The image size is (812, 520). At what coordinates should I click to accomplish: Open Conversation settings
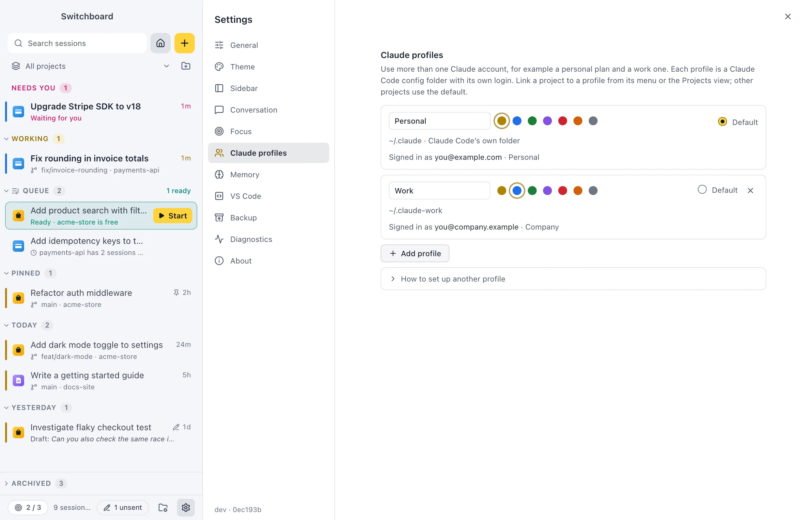(269, 110)
